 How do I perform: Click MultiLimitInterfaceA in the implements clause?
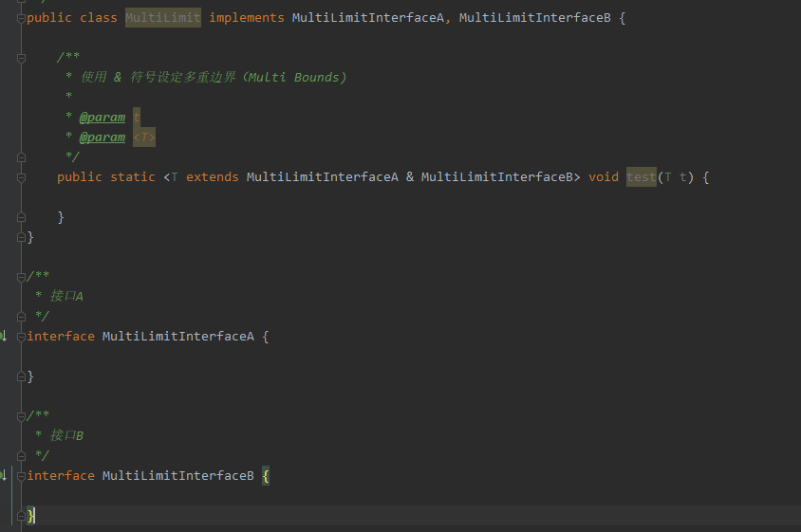pos(368,18)
